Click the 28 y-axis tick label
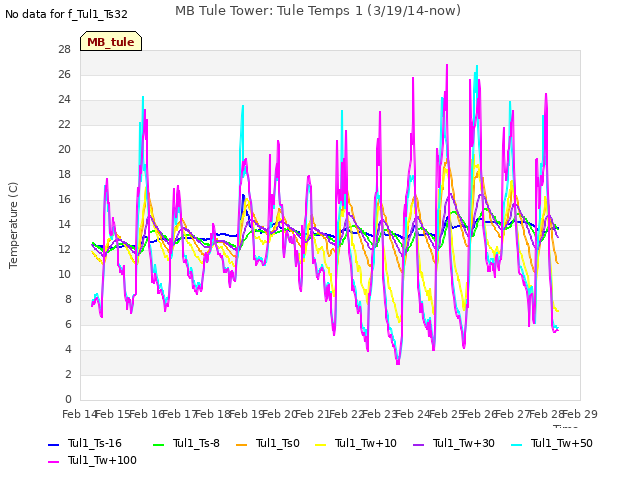Screen dimensions: 640x480 pyautogui.click(x=64, y=49)
